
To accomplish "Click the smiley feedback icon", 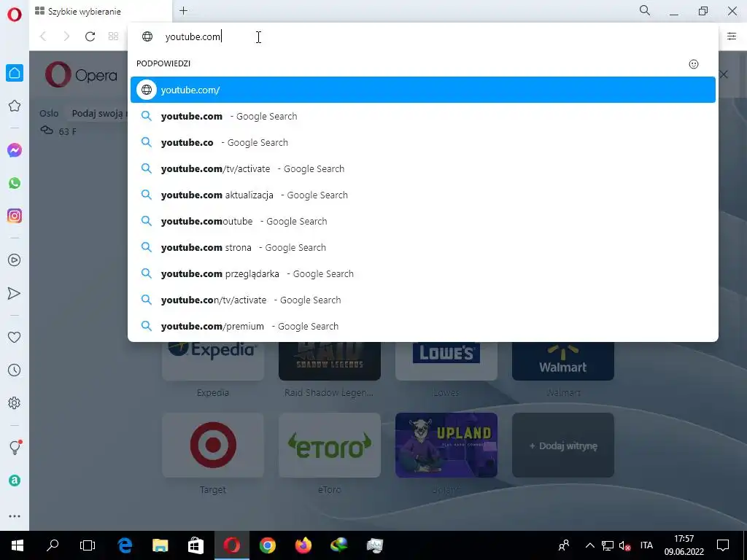I will click(x=694, y=64).
